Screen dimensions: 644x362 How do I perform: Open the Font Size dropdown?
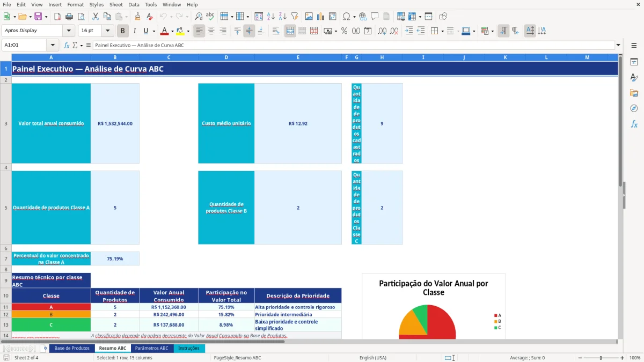pyautogui.click(x=108, y=31)
